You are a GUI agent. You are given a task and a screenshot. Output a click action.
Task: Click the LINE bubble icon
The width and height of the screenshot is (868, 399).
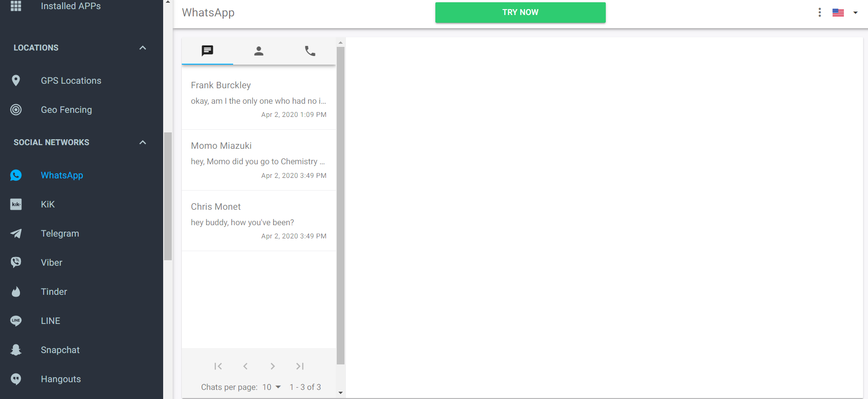[x=16, y=321]
